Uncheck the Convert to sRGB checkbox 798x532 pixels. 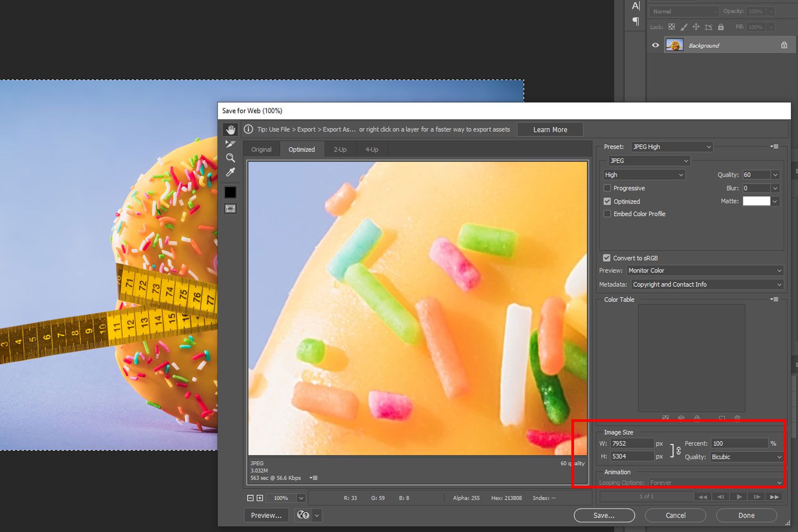pyautogui.click(x=606, y=258)
